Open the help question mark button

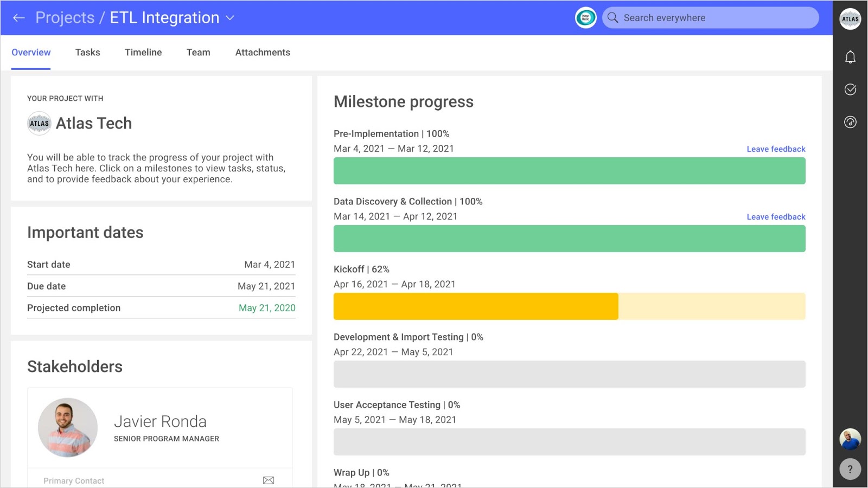(x=850, y=469)
